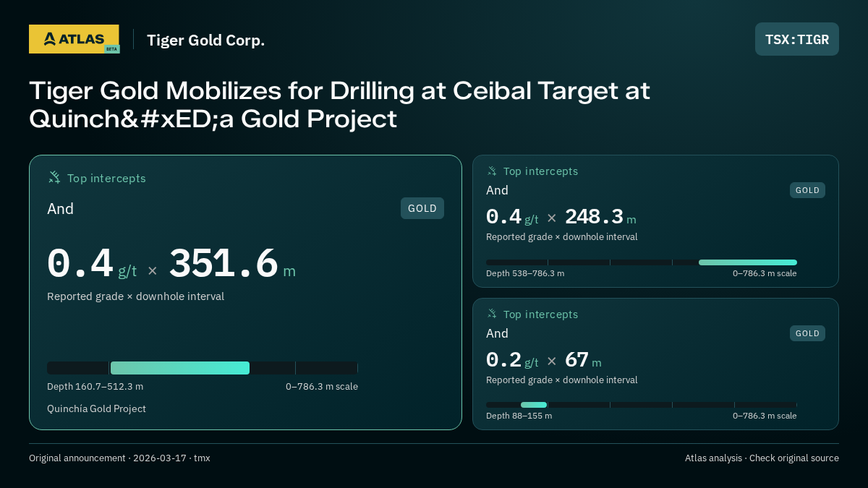Click the ATLAS beta logo
This screenshot has height=488, width=868.
[74, 39]
